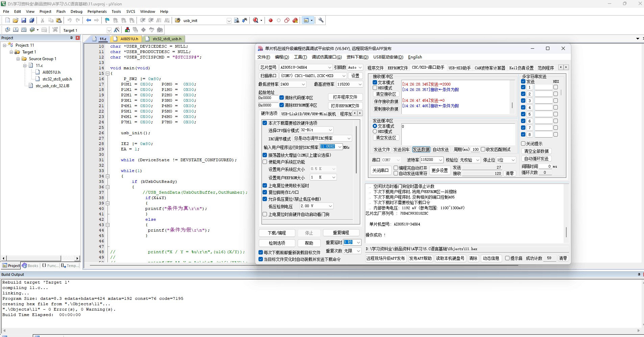Open the 校验位 无校验 dropdown
Screen dimensions: 644x337
point(477,160)
